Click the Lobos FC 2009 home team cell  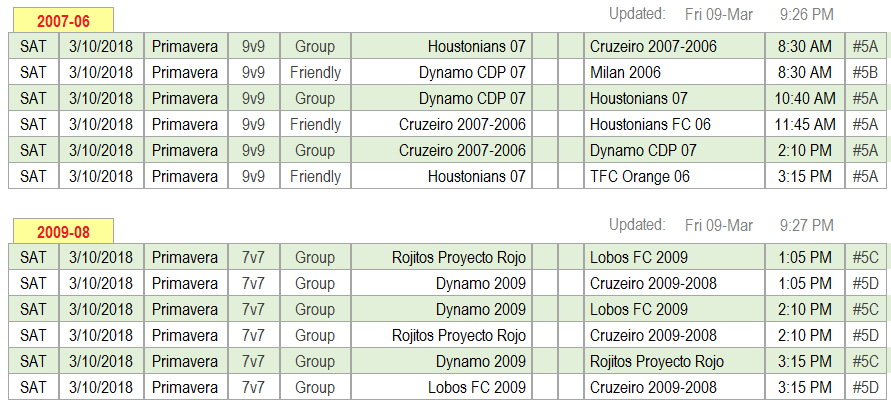(x=442, y=387)
